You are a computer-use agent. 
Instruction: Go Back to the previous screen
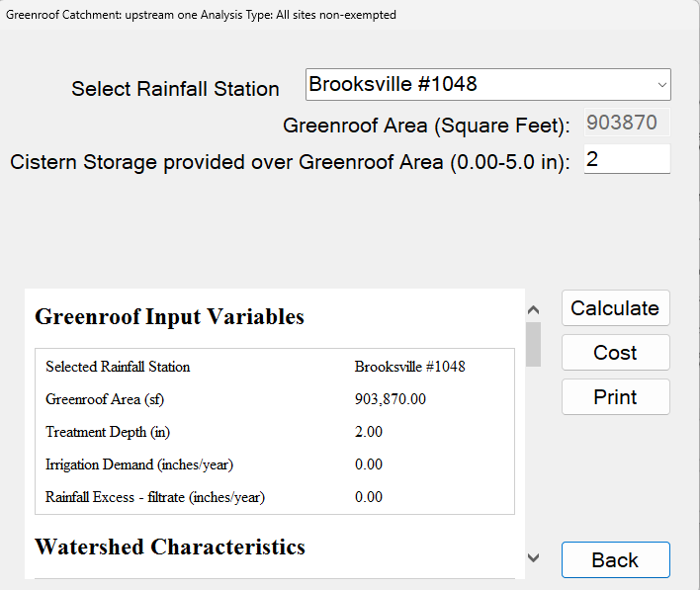pos(615,560)
